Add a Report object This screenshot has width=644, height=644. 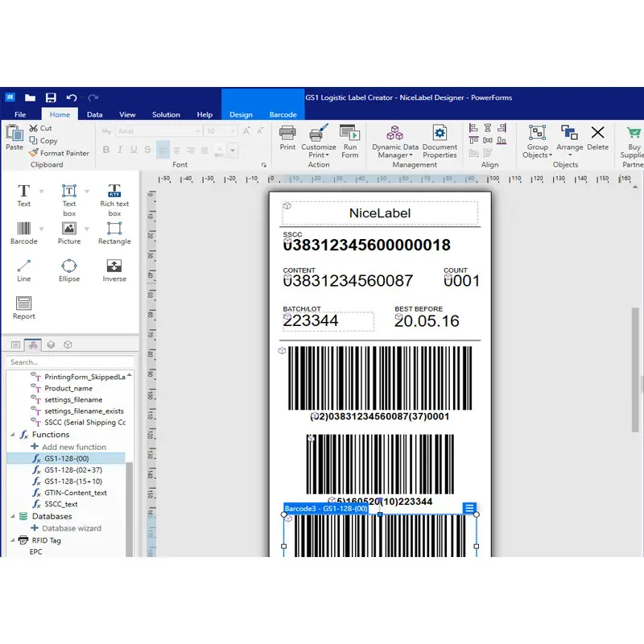pyautogui.click(x=23, y=308)
